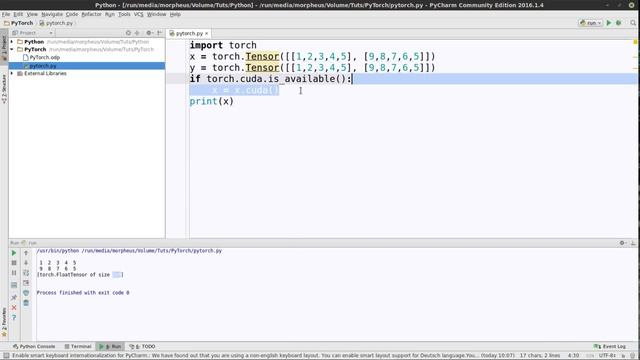Toggle the Favorites side tab
The width and height of the screenshot is (640, 360).
pyautogui.click(x=4, y=322)
